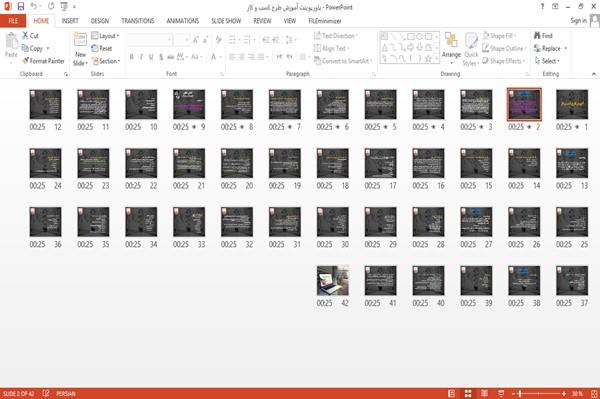Insert a New Slide
Image resolution: width=600 pixels, height=399 pixels.
click(x=80, y=50)
